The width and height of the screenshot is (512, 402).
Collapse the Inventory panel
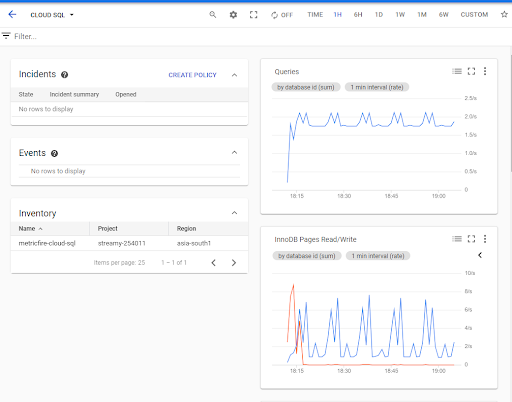click(x=234, y=213)
